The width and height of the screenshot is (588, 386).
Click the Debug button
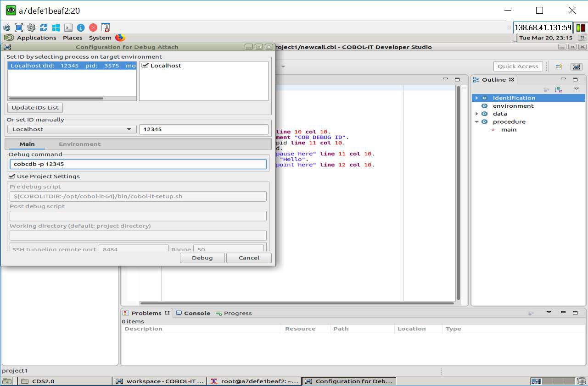tap(202, 258)
